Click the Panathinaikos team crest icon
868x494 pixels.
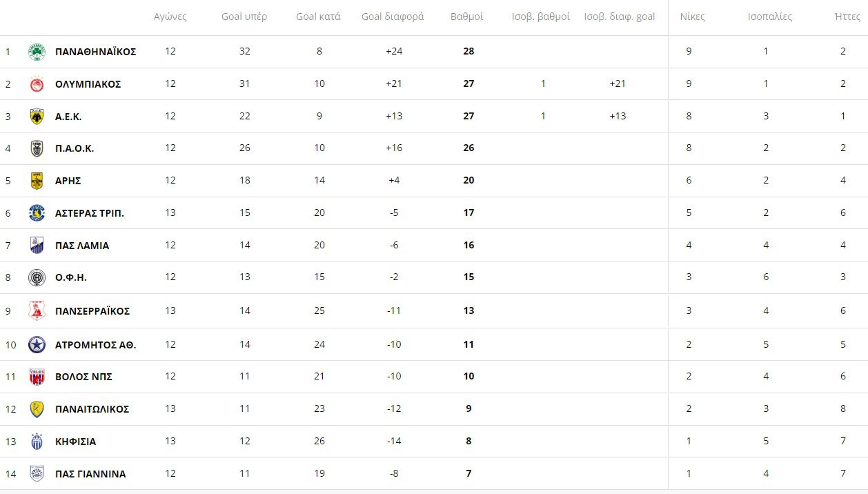point(37,52)
